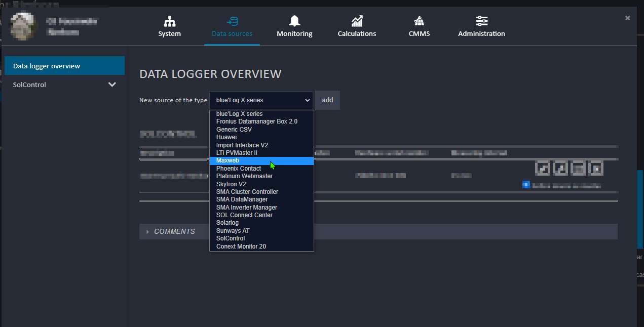Select Platinum Webmaster option
The image size is (644, 327).
point(261,176)
